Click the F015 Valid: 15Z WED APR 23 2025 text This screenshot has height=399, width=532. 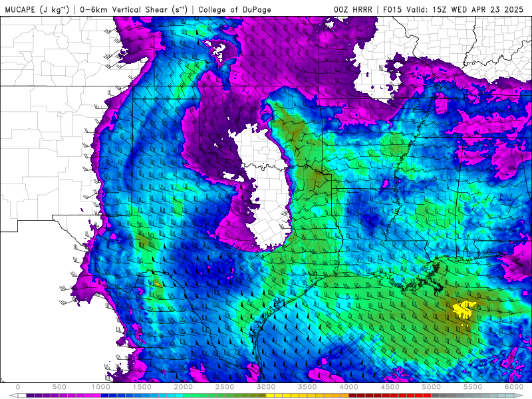pyautogui.click(x=454, y=9)
